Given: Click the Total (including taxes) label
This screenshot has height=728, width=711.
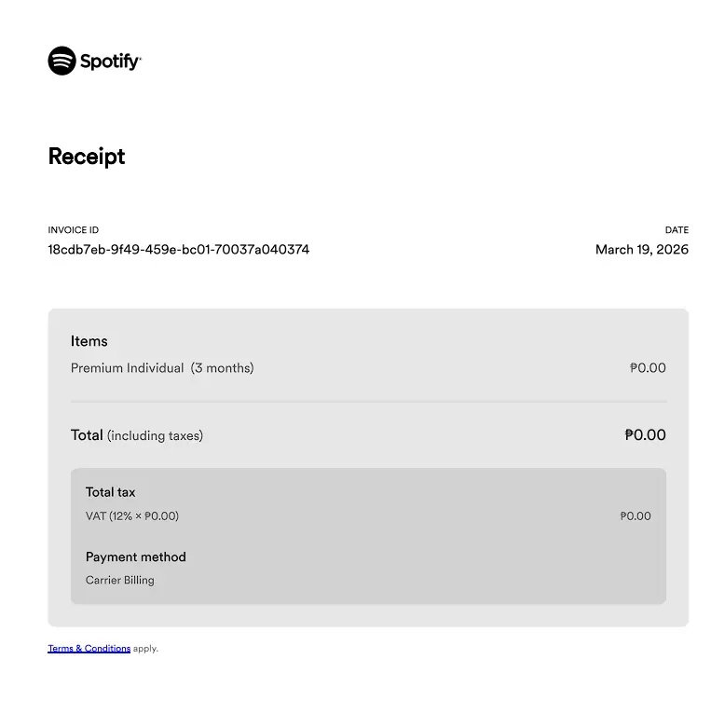Looking at the screenshot, I should click(x=137, y=435).
